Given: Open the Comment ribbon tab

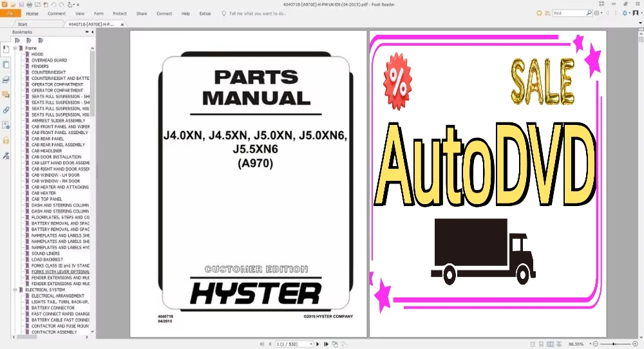Looking at the screenshot, I should [57, 14].
